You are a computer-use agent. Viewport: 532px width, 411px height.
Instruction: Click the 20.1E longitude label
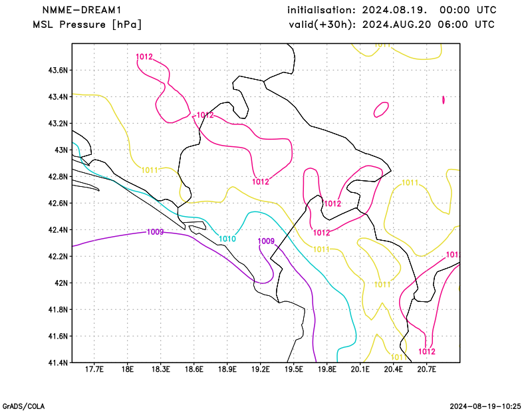360,369
